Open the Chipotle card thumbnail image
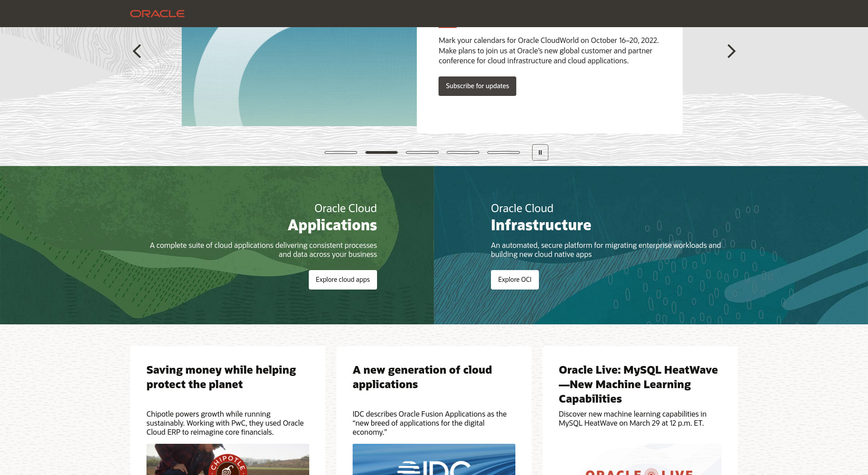This screenshot has width=868, height=475. pyautogui.click(x=228, y=459)
